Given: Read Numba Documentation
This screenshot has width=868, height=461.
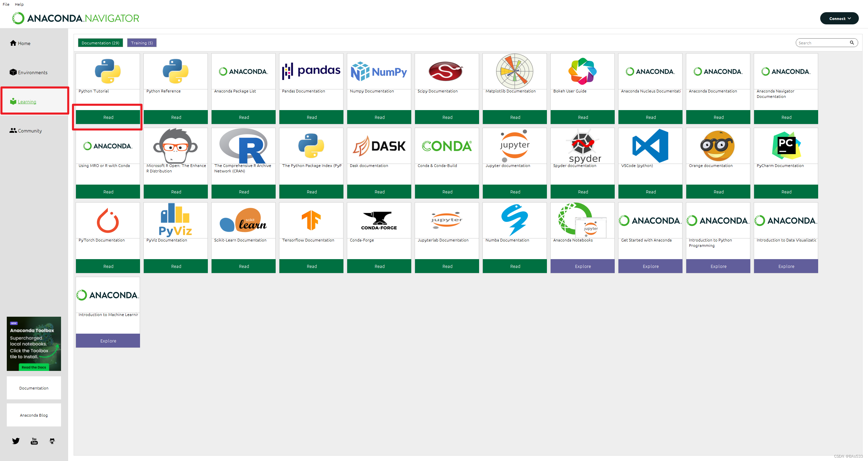Looking at the screenshot, I should 515,266.
